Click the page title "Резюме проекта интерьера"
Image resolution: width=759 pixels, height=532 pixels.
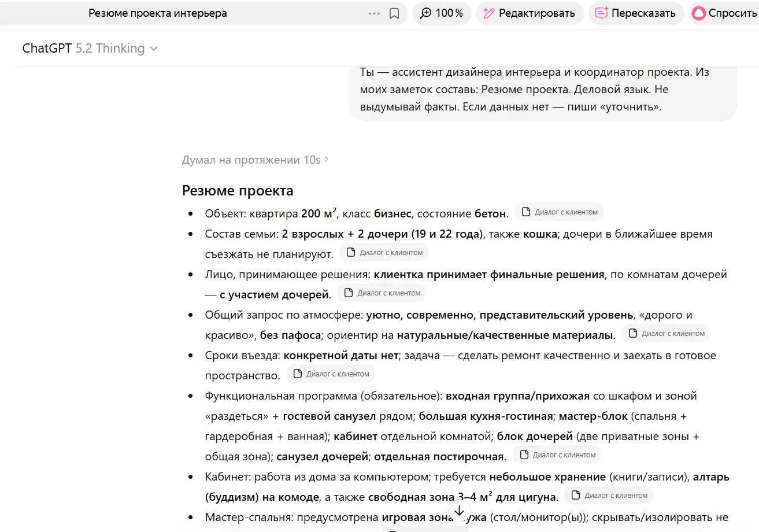[158, 13]
